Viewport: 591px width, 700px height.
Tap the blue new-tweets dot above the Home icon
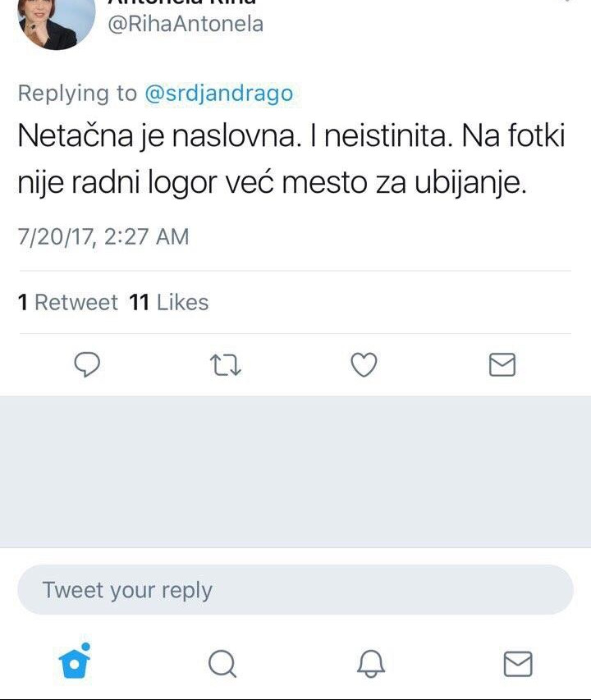[x=85, y=647]
